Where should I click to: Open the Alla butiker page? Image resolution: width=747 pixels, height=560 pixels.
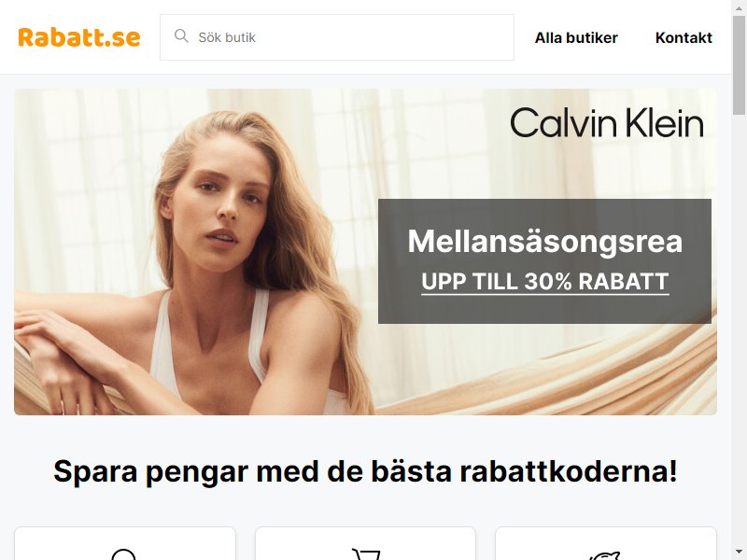(576, 37)
